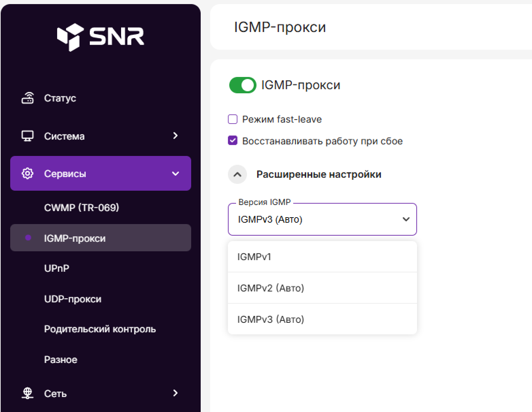The width and height of the screenshot is (532, 412).
Task: Click the monitor Система icon
Action: (28, 136)
